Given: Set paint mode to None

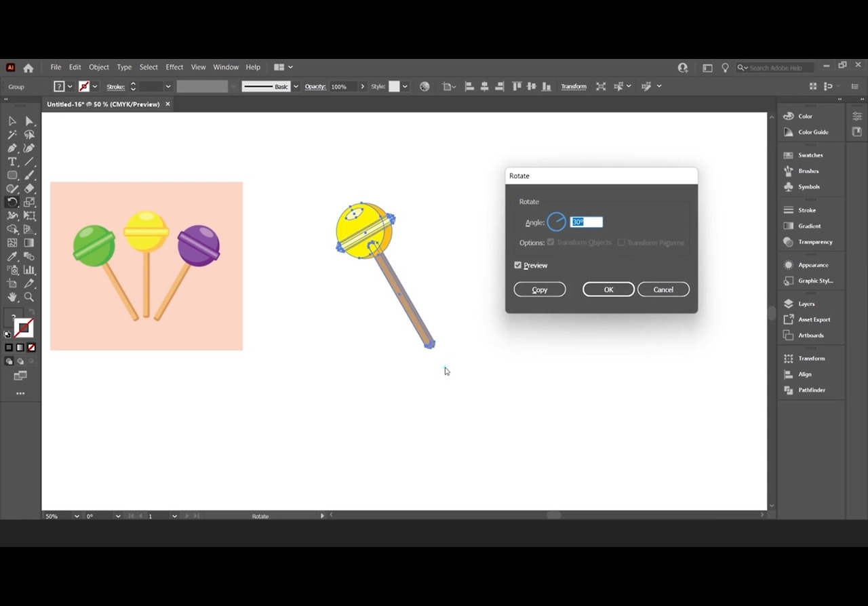Looking at the screenshot, I should tap(31, 348).
